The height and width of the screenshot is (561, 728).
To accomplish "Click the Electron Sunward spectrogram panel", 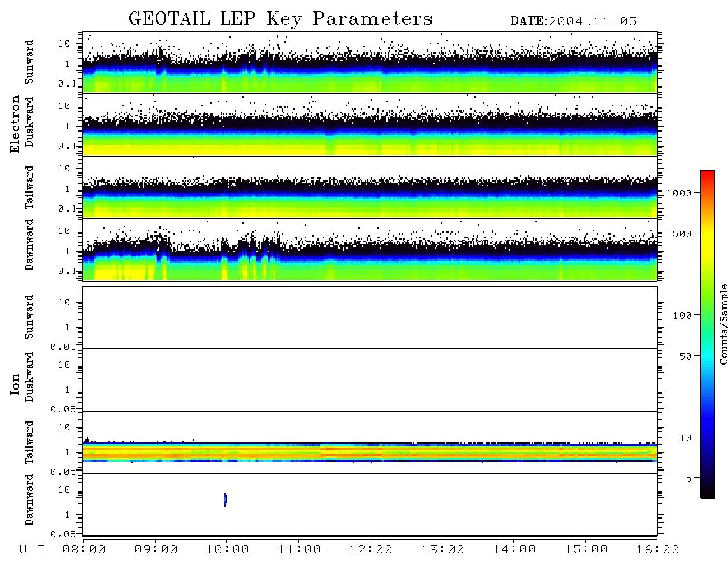I will click(370, 62).
